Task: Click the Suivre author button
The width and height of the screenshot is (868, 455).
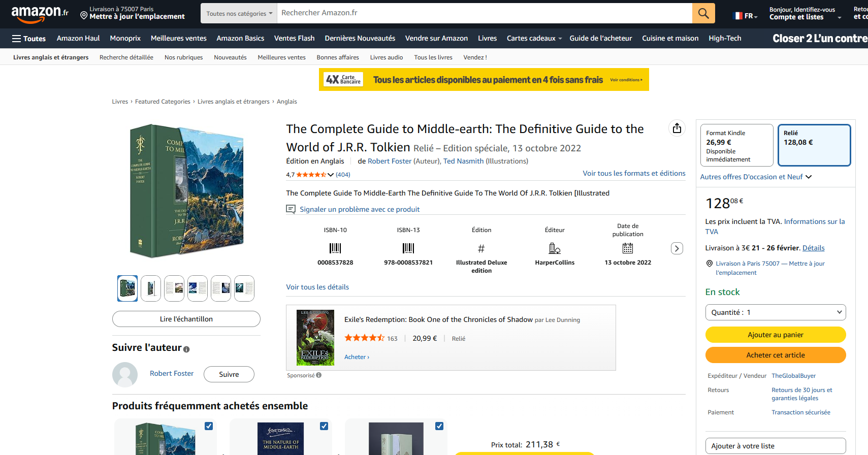Action: coord(229,374)
